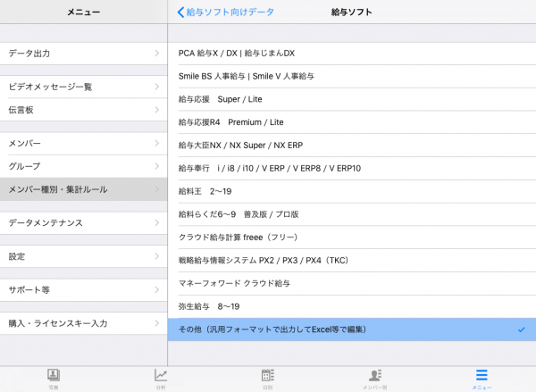536x392 pixels.
Task: Open the メンバー別 tab icon
Action: point(375,376)
